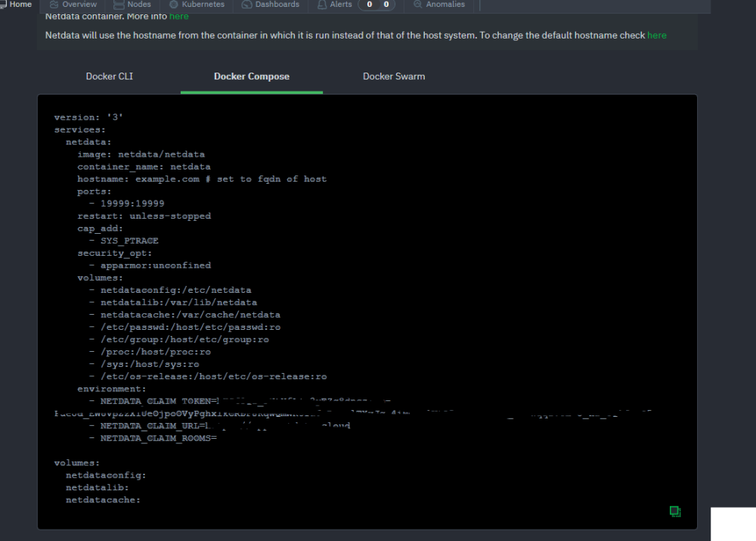The image size is (756, 541).
Task: Click the bottom 'netdatacache:' volume definition
Action: [x=103, y=500]
